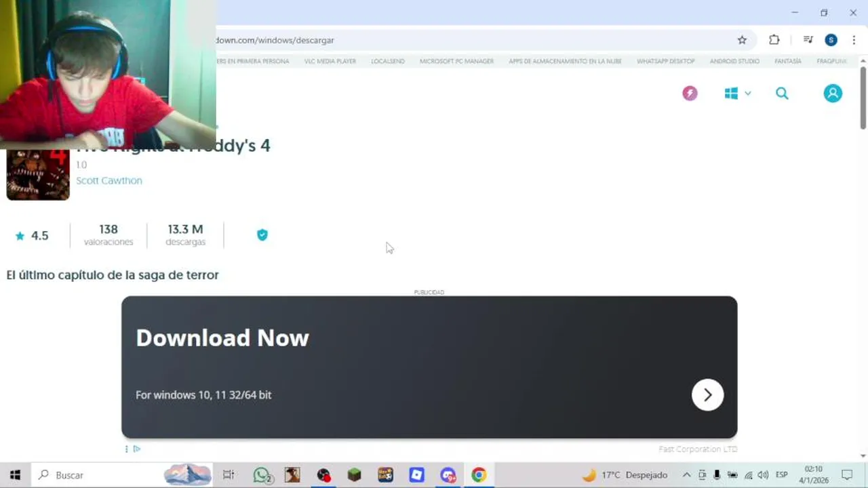Open WhatsApp from the taskbar
The height and width of the screenshot is (488, 868).
(262, 475)
